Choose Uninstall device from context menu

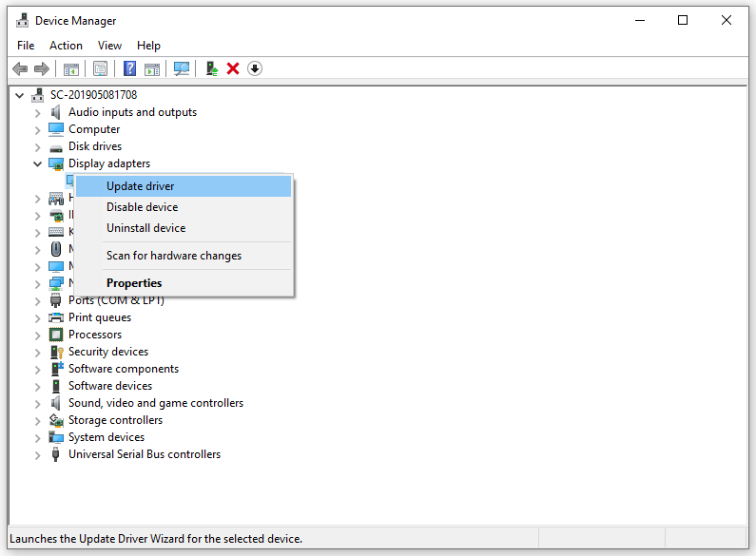[184, 228]
